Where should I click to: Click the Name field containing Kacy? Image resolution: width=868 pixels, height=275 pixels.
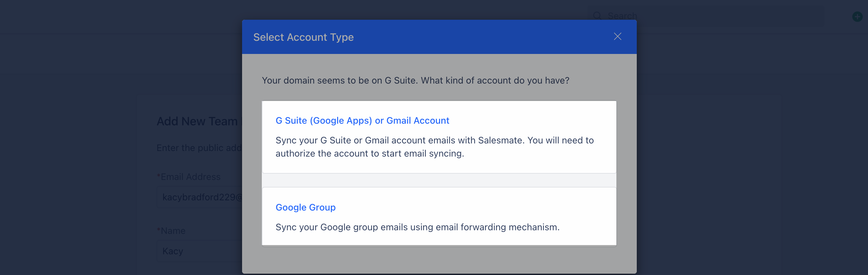click(x=199, y=251)
